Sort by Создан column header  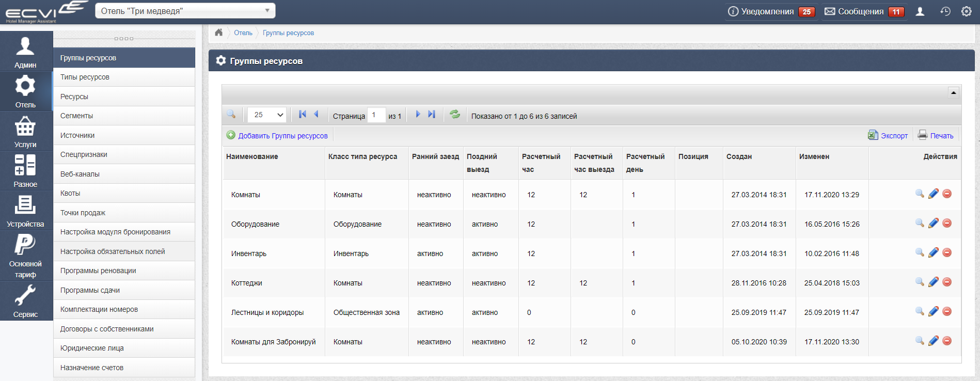click(x=739, y=156)
